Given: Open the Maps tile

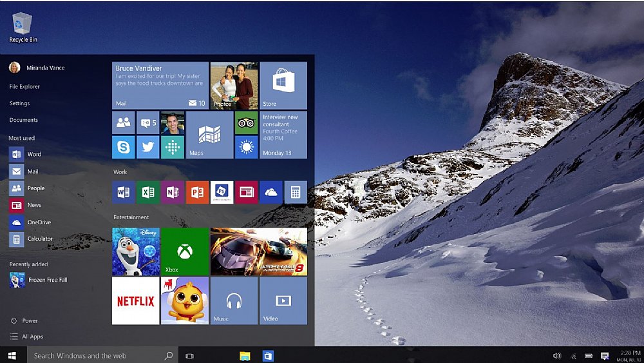Looking at the screenshot, I should tap(209, 135).
